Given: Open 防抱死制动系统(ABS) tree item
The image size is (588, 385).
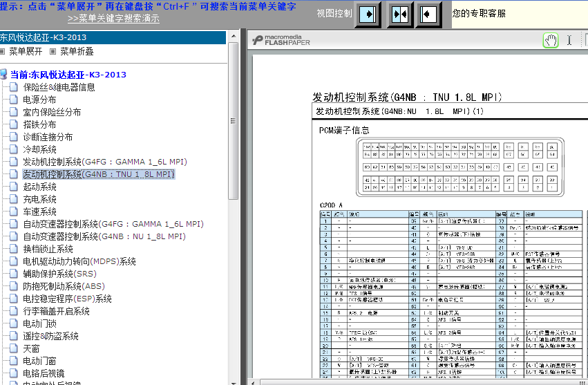Looking at the screenshot, I should (x=64, y=286).
